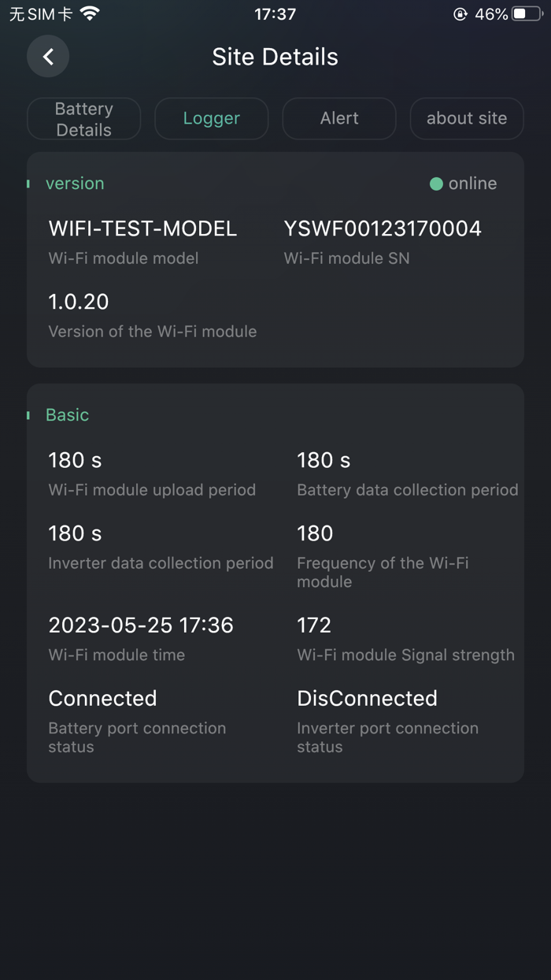Screen dimensions: 551x980
Task: Tap the back arrow button
Action: 48,57
